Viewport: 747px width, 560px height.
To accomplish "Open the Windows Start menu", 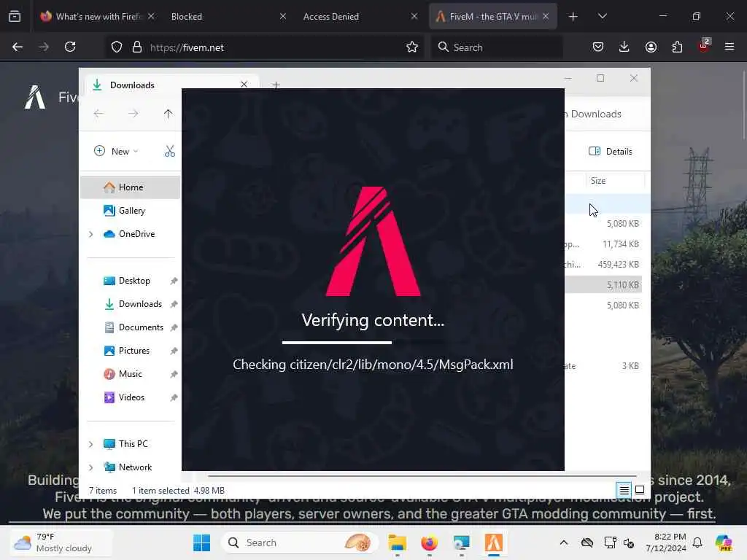I will tap(201, 542).
